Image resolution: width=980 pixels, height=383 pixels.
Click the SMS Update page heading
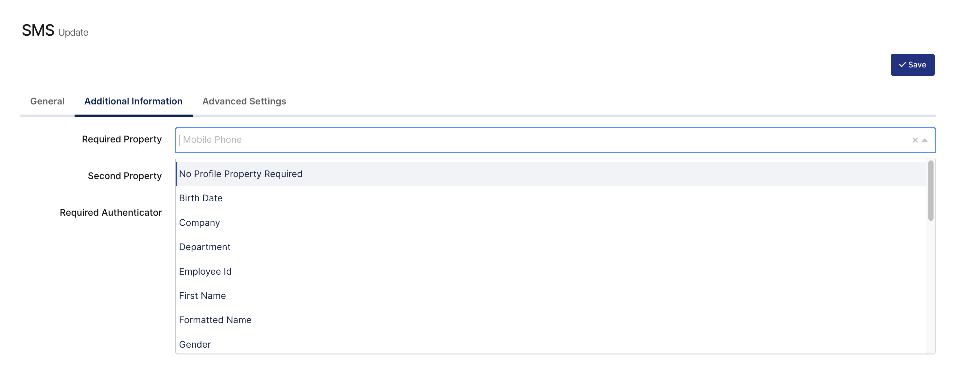pos(55,30)
